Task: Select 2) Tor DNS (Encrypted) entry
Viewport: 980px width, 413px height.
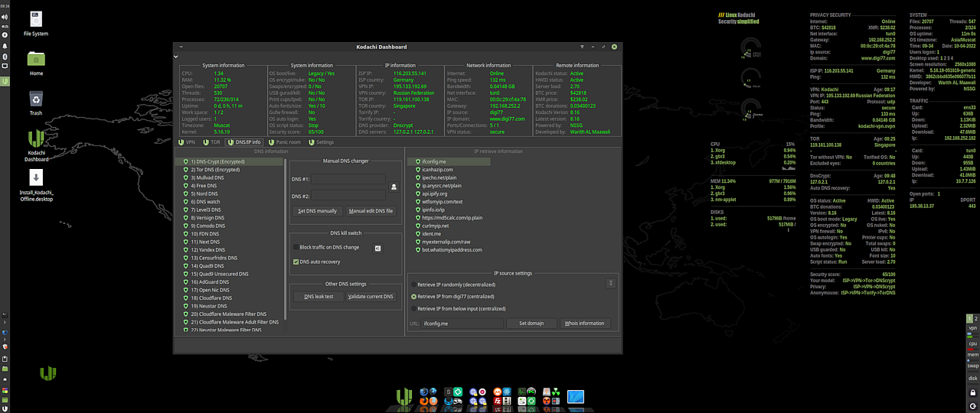Action: pyautogui.click(x=230, y=170)
